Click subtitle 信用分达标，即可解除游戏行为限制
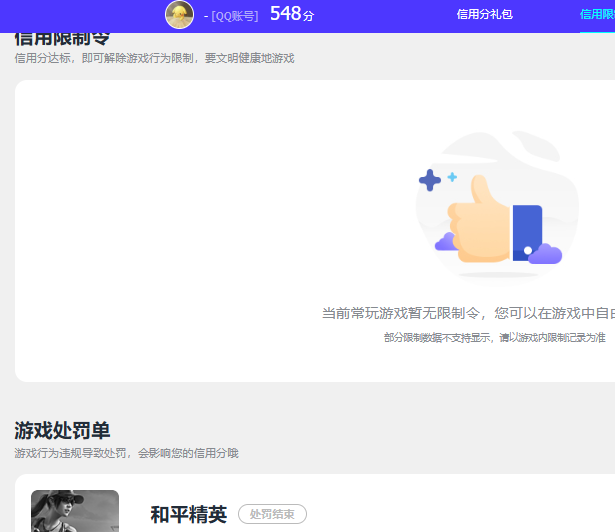The image size is (615, 532). coord(104,58)
